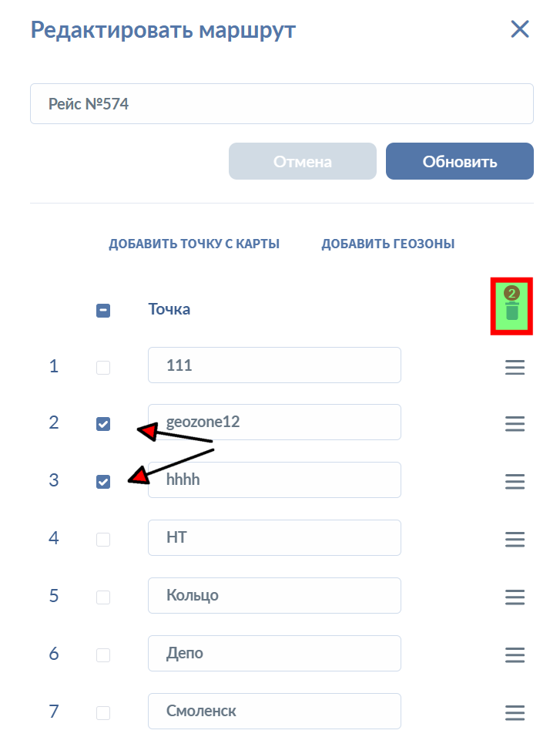Click the Смоленск point name field

[274, 712]
